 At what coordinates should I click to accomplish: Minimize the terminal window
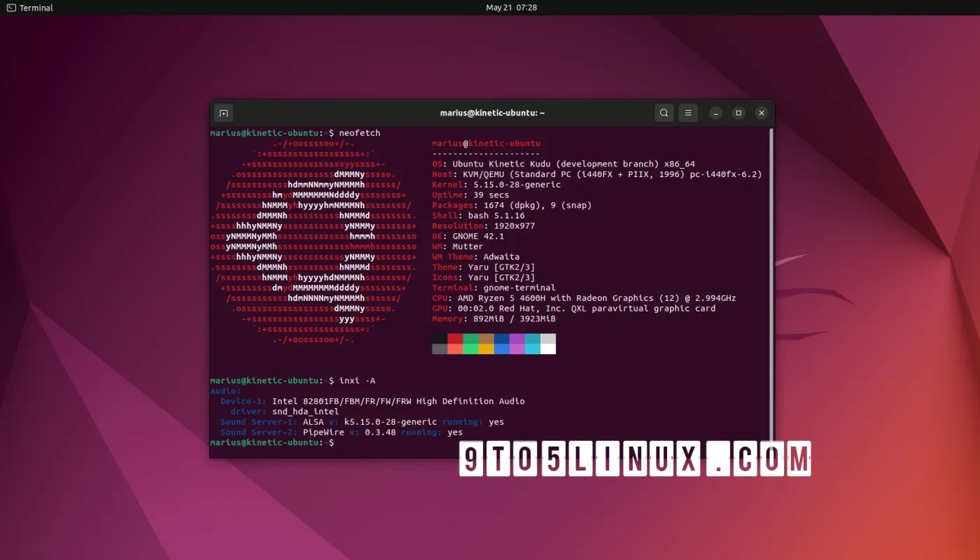tap(715, 113)
